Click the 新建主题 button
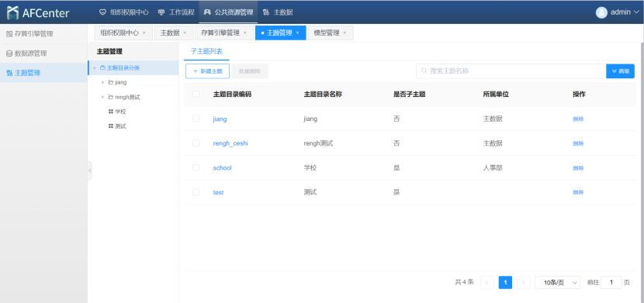Viewport: 644px width, 303px height. [x=207, y=71]
